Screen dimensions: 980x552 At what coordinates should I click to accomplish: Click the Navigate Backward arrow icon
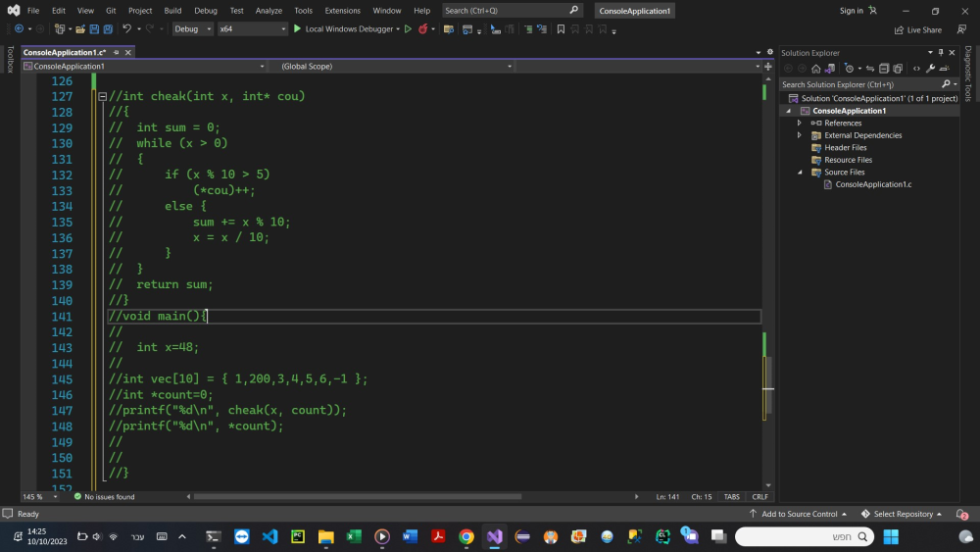pos(19,28)
